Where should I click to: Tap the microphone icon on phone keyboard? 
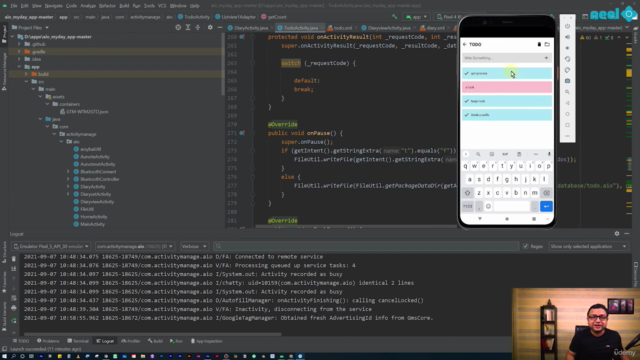coord(549,154)
